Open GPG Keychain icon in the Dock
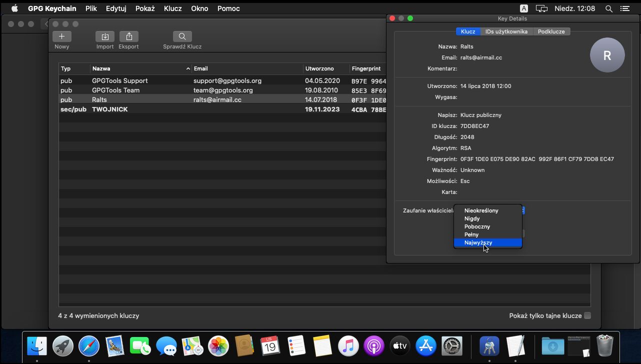 click(x=489, y=346)
